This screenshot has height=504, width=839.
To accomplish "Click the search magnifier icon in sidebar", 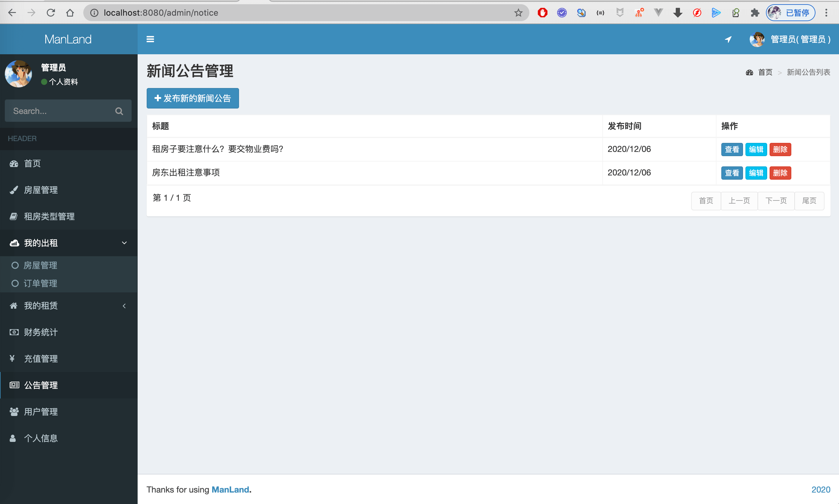I will pyautogui.click(x=119, y=111).
